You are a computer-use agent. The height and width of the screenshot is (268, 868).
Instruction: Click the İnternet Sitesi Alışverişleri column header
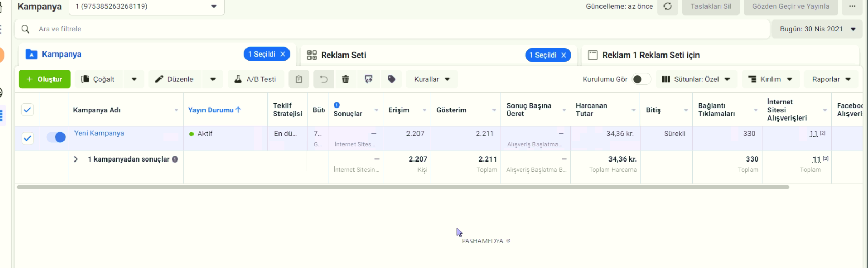(x=787, y=110)
